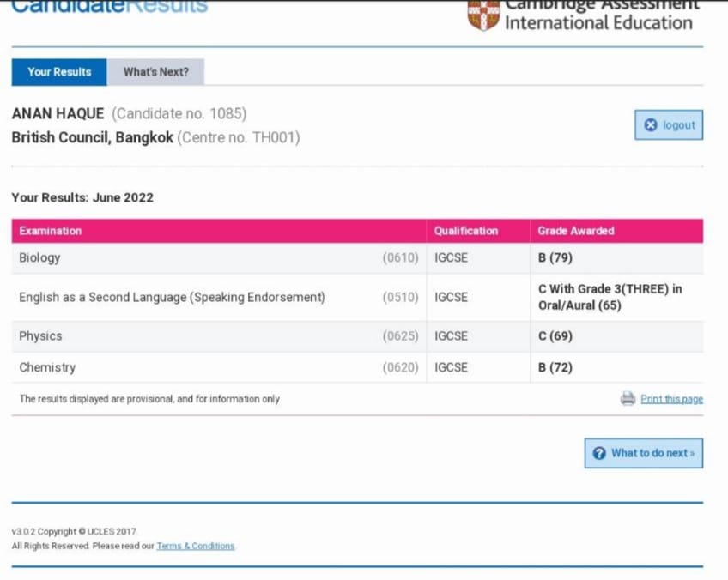Click the syllabus code (0510)
728x580 pixels.
tap(400, 298)
